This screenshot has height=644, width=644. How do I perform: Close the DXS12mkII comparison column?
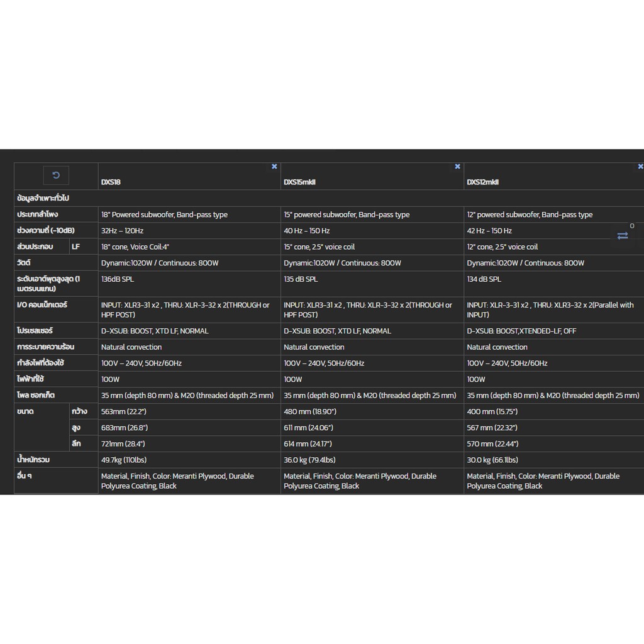coord(640,167)
